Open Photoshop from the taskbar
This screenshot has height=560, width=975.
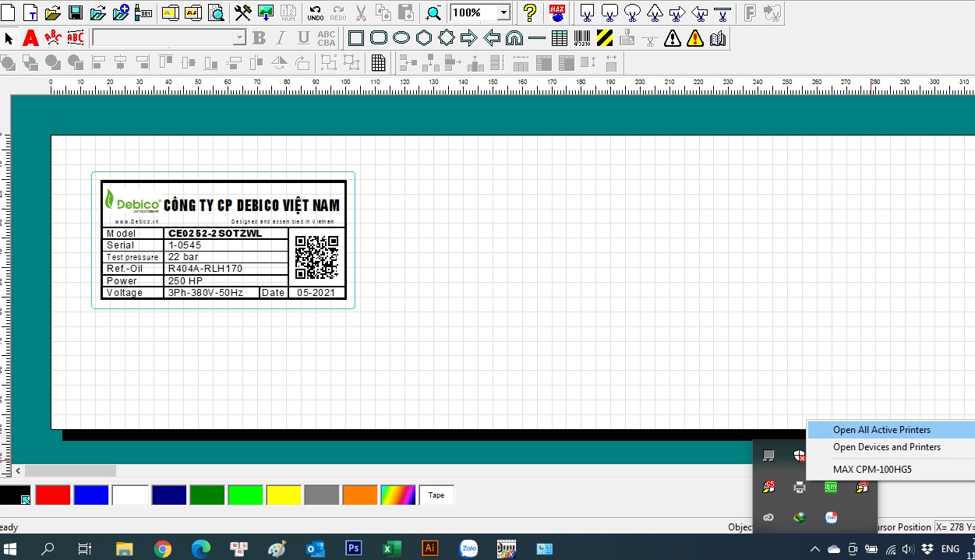coord(353,548)
